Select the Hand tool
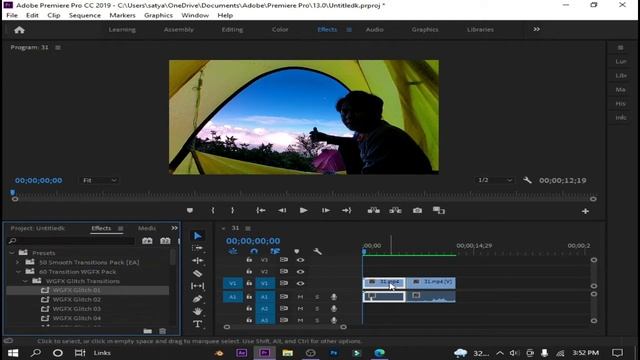 point(198,311)
